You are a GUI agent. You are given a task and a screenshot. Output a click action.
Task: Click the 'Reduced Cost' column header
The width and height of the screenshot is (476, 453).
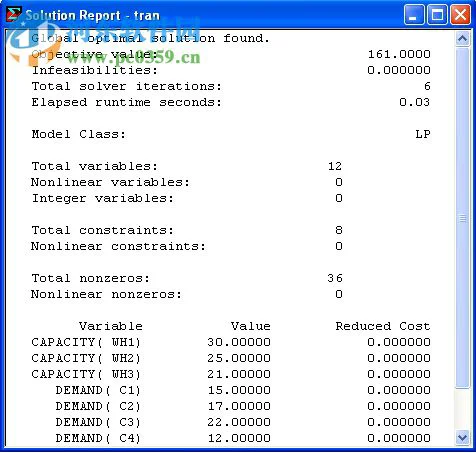383,326
